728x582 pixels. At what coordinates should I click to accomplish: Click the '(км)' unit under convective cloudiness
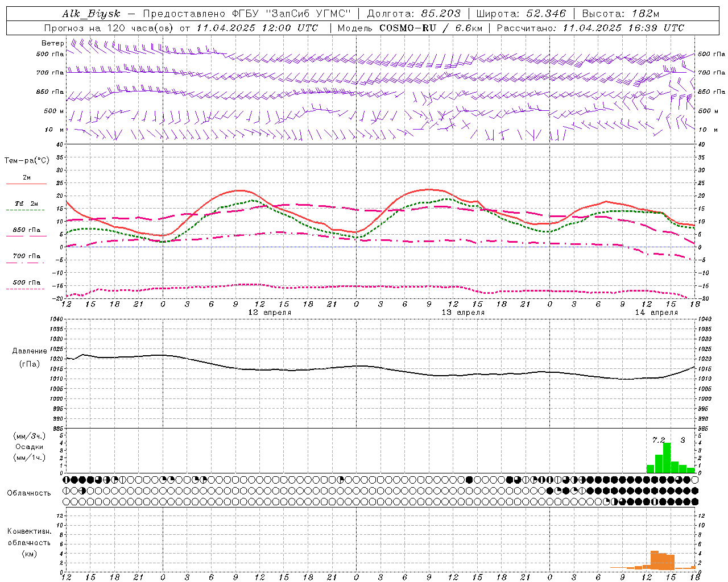pos(29,554)
